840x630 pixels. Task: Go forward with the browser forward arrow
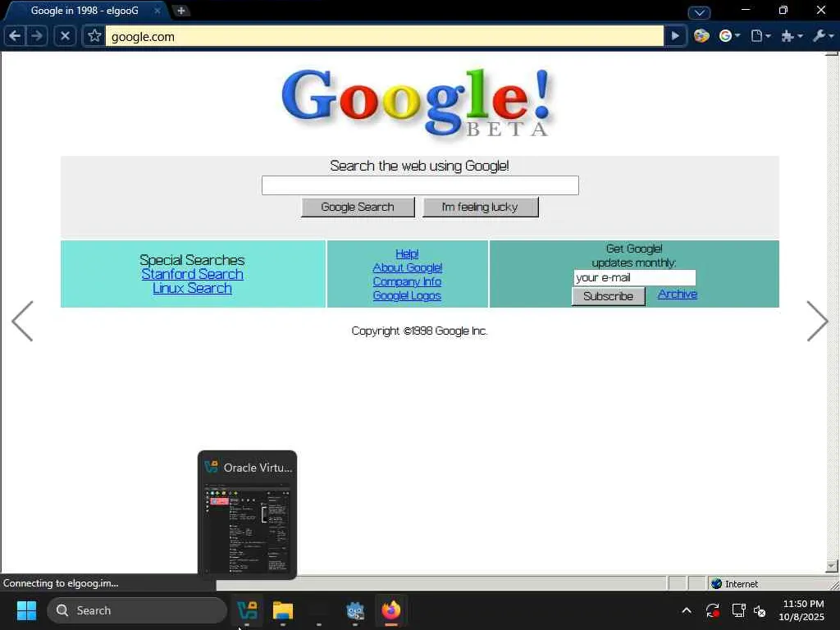(x=36, y=36)
